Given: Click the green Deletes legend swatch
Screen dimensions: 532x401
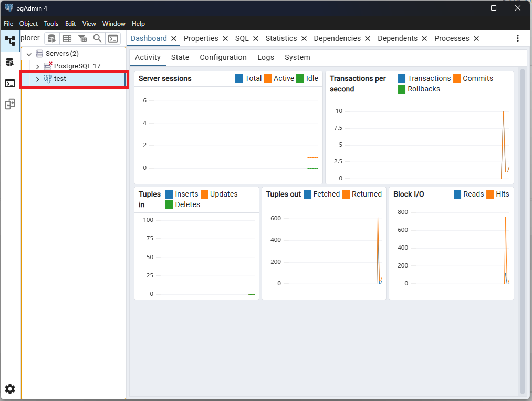Looking at the screenshot, I should click(169, 204).
